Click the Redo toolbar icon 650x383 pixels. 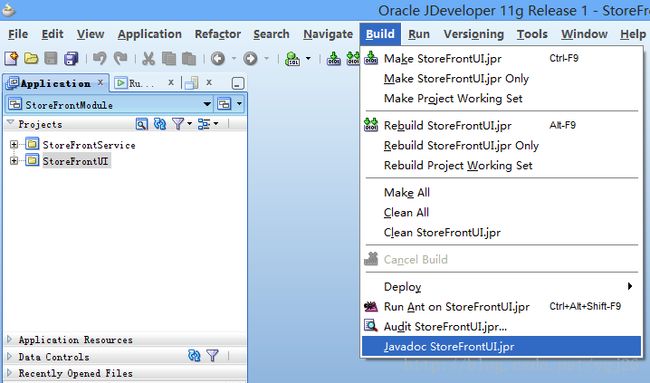pyautogui.click(x=121, y=58)
